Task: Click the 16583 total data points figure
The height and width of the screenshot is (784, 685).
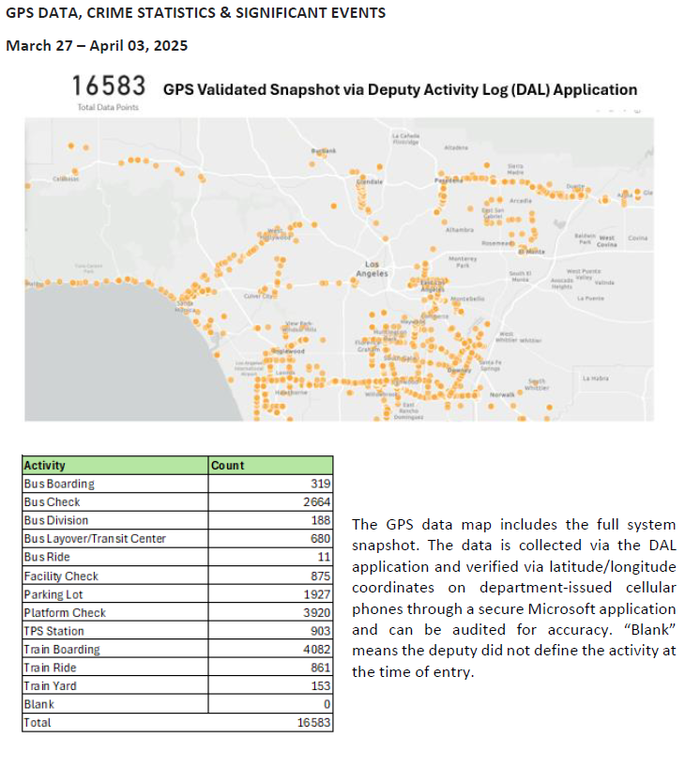Action: click(x=108, y=87)
